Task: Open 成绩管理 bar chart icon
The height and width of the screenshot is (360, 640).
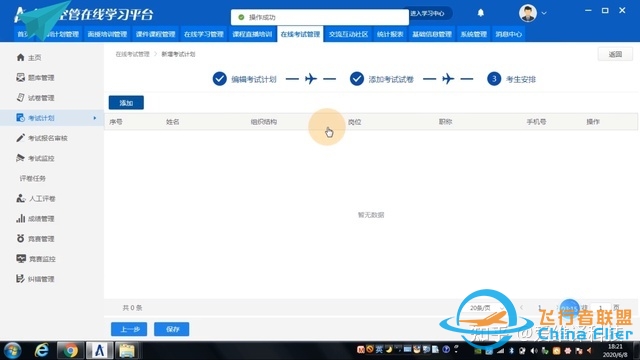Action: click(20, 218)
